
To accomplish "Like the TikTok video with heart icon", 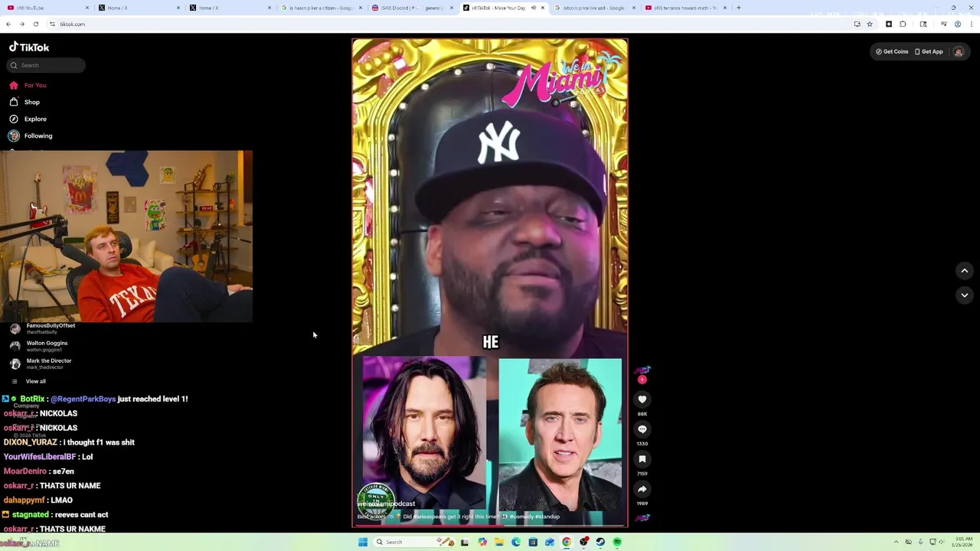I will coord(642,399).
